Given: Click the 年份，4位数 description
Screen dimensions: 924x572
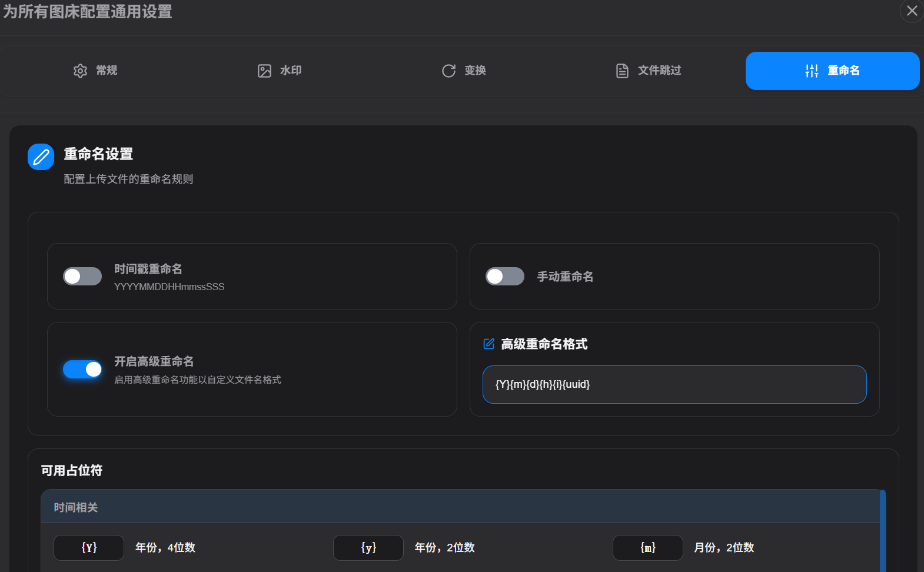Looking at the screenshot, I should click(165, 548).
